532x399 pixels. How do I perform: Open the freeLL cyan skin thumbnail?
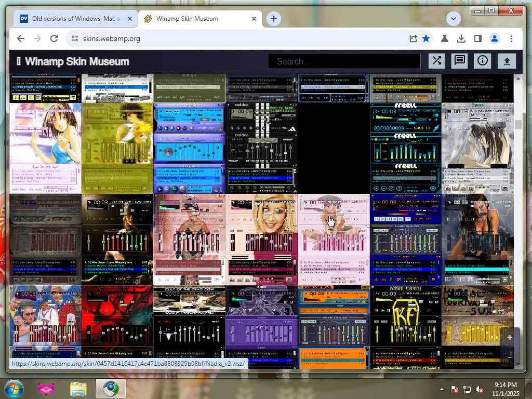coord(405,148)
